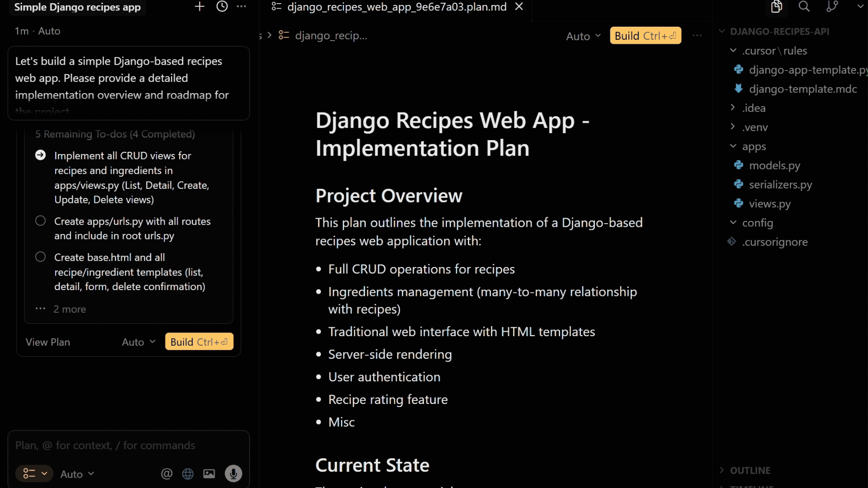Screen dimensions: 868x488
Task: Click the chat prompt input field
Action: click(128, 446)
